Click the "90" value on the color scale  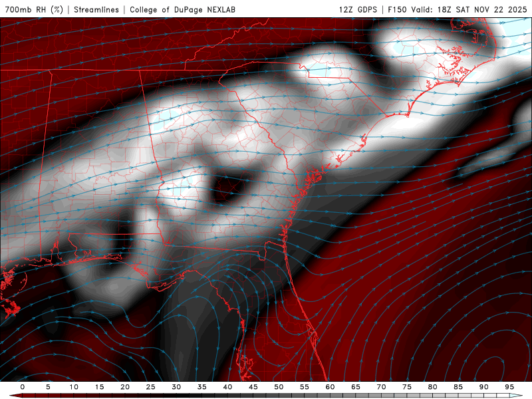click(x=483, y=387)
